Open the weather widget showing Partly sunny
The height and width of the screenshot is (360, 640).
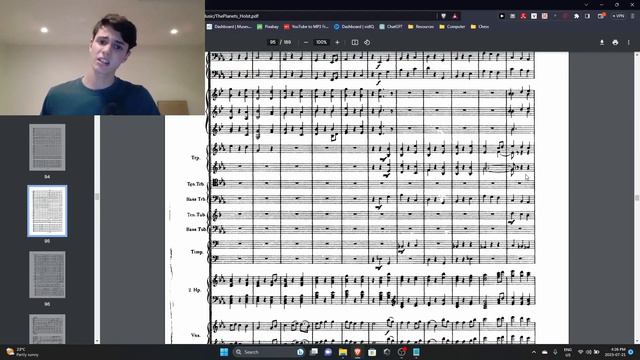22,352
